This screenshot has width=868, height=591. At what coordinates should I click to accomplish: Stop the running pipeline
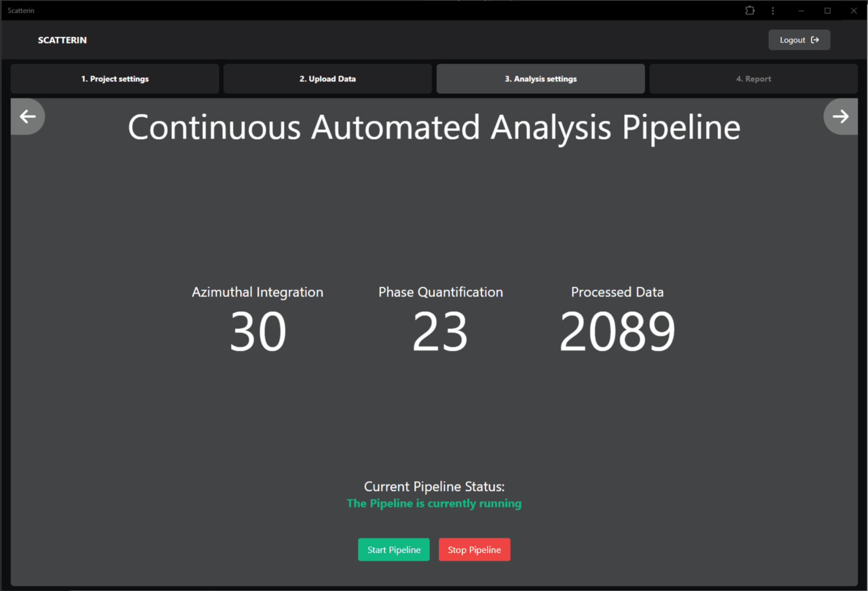coord(474,549)
